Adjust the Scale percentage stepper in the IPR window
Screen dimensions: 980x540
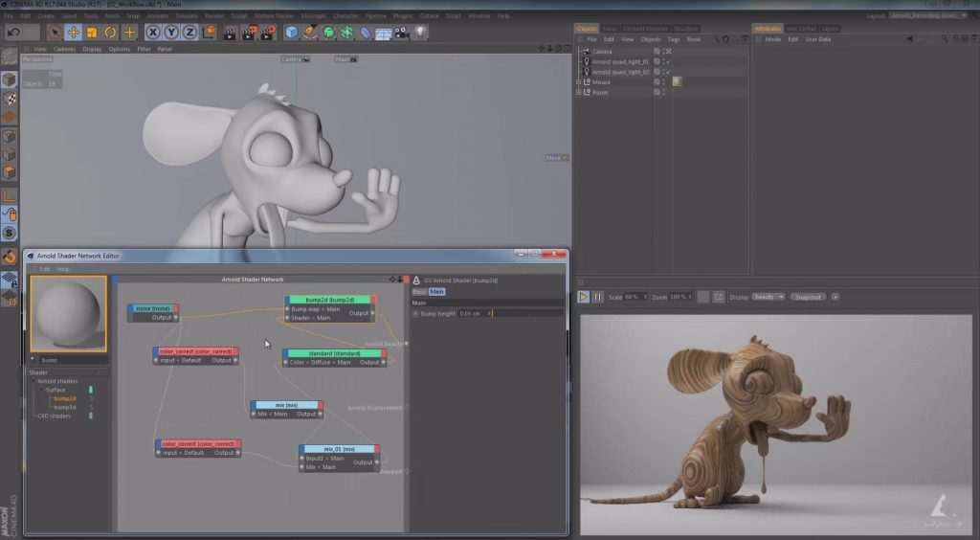pyautogui.click(x=645, y=297)
